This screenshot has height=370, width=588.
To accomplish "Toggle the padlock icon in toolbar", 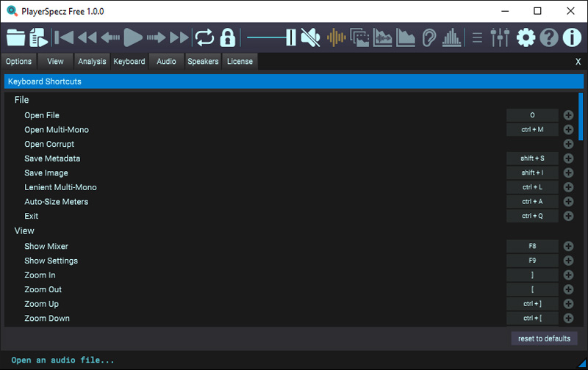I will pyautogui.click(x=227, y=37).
